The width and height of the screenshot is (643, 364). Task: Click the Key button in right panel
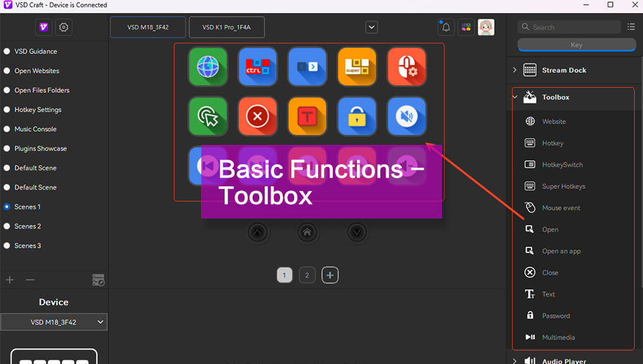click(x=577, y=45)
